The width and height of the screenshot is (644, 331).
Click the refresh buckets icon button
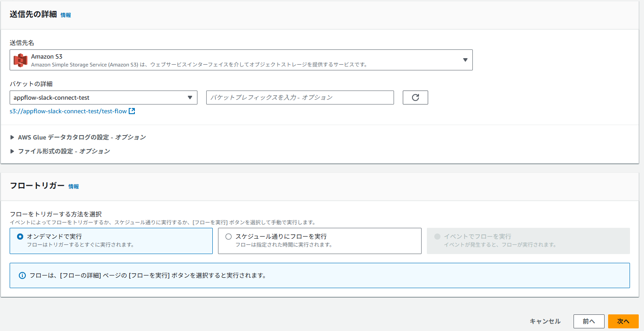tap(415, 98)
